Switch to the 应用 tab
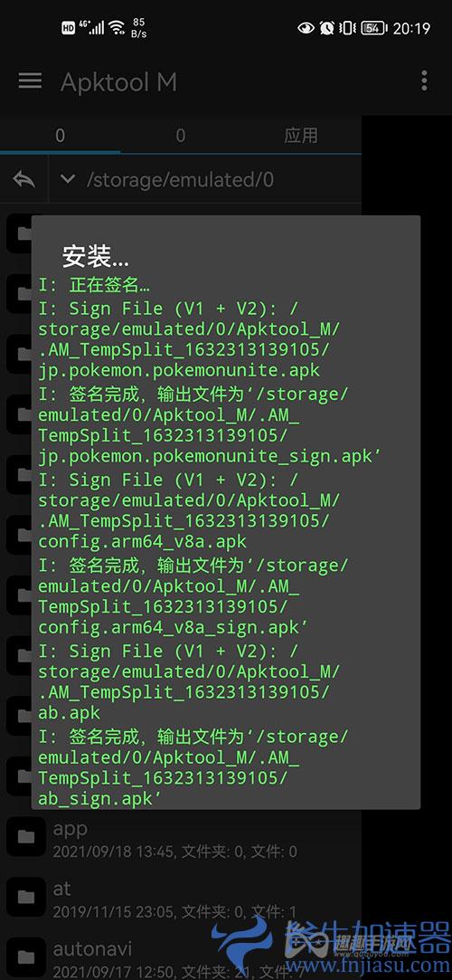Viewport: 452px width, 980px height. [x=301, y=135]
